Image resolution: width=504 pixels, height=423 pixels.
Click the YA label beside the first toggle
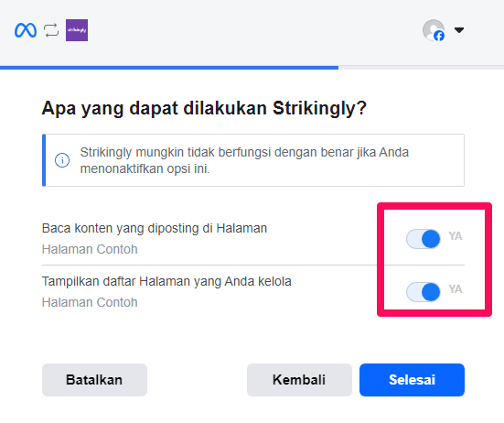point(456,236)
